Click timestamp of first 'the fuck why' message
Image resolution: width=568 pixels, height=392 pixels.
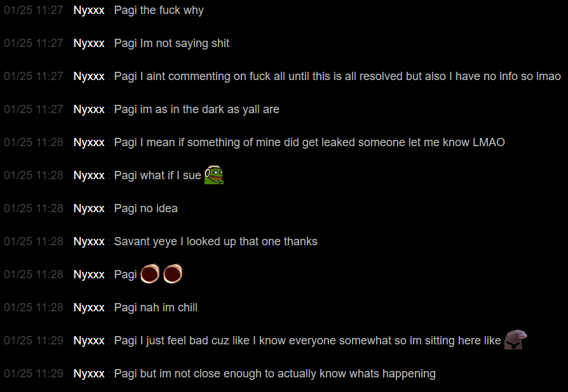34,10
